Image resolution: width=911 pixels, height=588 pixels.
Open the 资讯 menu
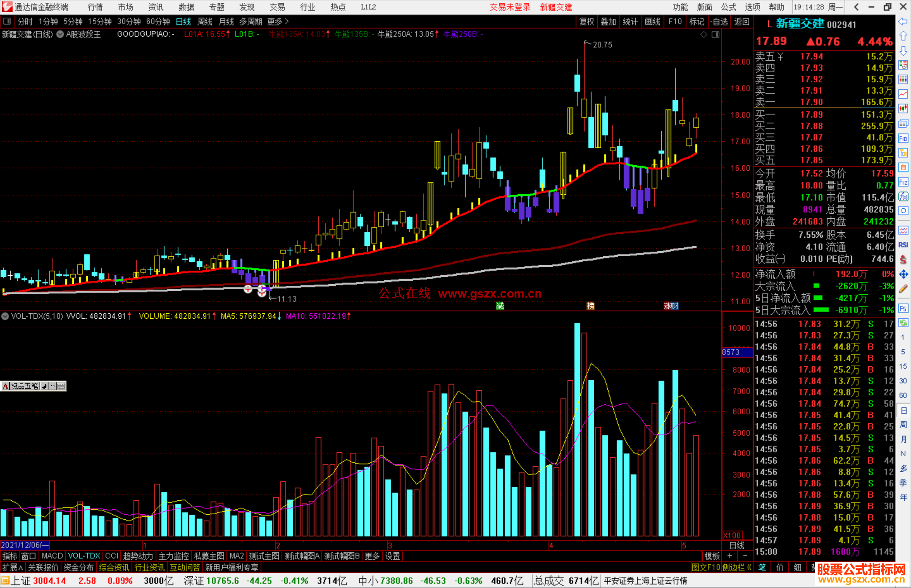[156, 7]
